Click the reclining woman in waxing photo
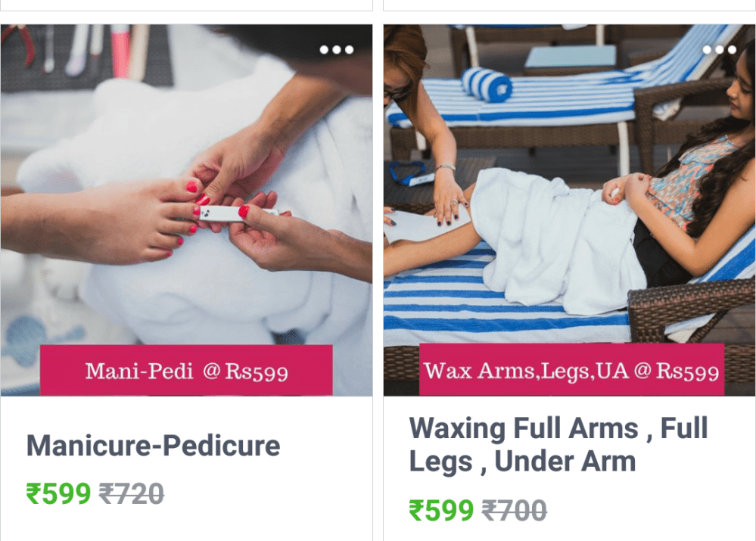 [x=685, y=183]
